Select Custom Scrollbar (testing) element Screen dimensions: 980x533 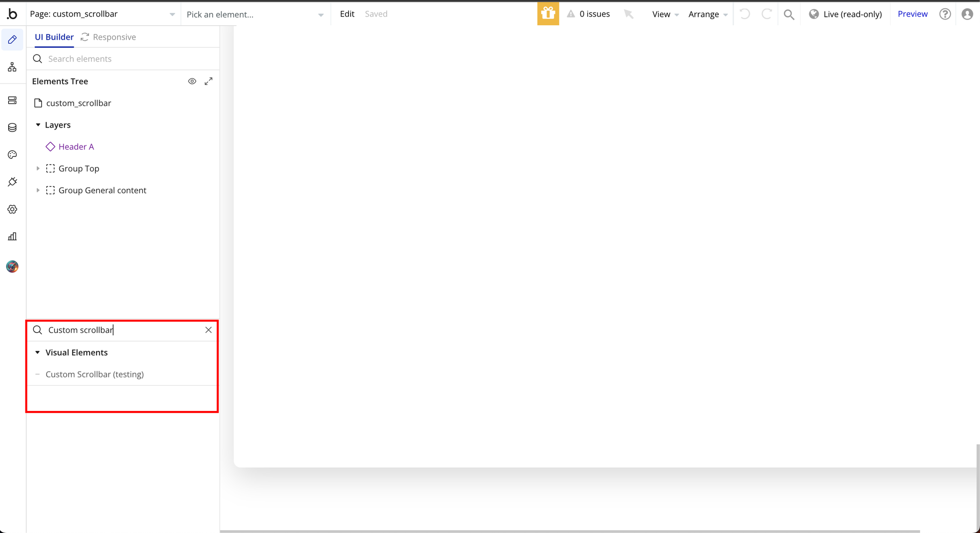click(95, 374)
